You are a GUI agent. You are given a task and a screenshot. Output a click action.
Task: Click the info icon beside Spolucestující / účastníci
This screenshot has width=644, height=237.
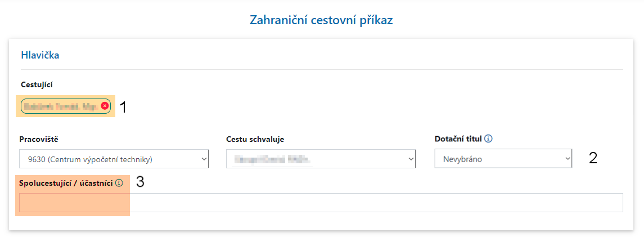pos(119,183)
